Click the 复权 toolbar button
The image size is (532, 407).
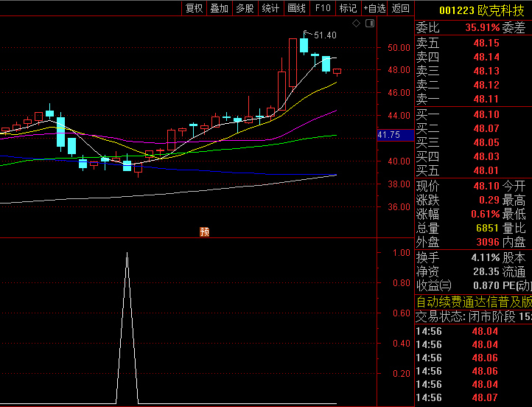click(194, 8)
